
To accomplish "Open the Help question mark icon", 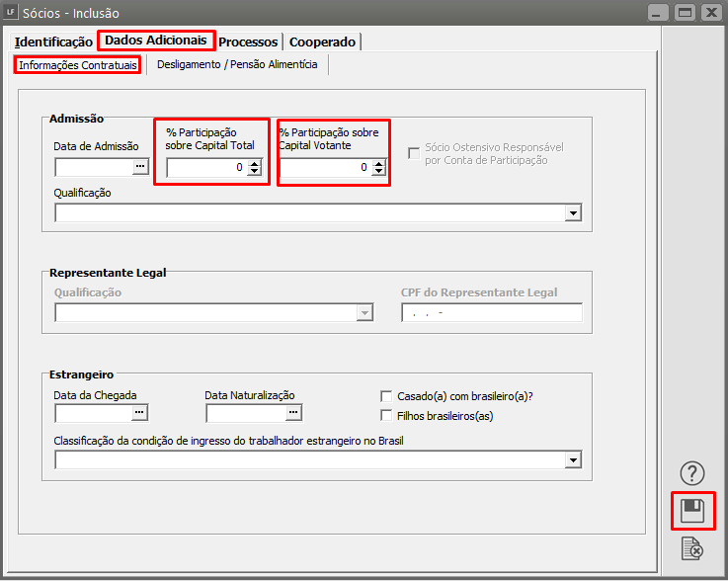I will point(692,473).
